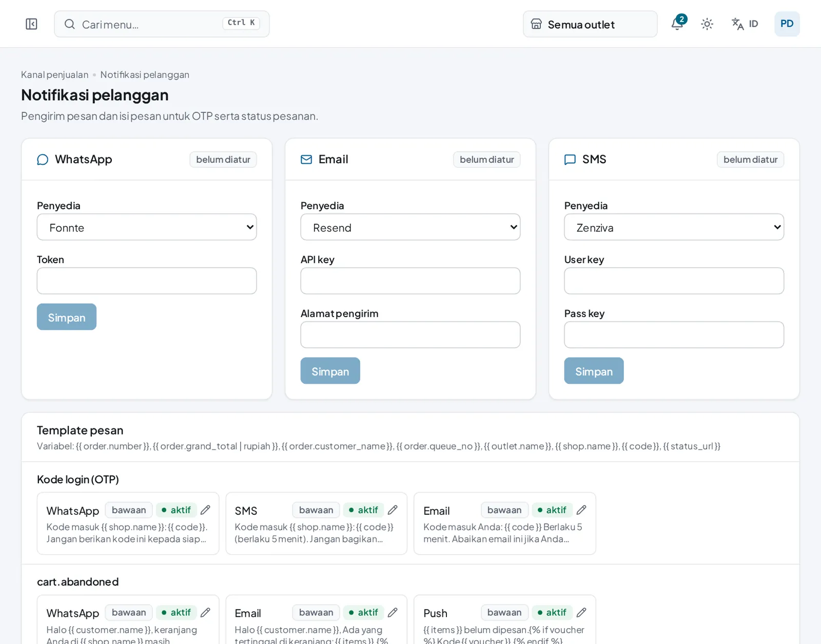Click SMS card belum diatur badge
This screenshot has height=644, width=821.
point(751,160)
